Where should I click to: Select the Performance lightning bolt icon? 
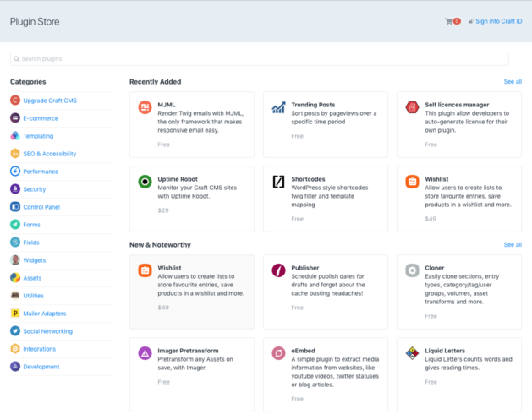[15, 172]
